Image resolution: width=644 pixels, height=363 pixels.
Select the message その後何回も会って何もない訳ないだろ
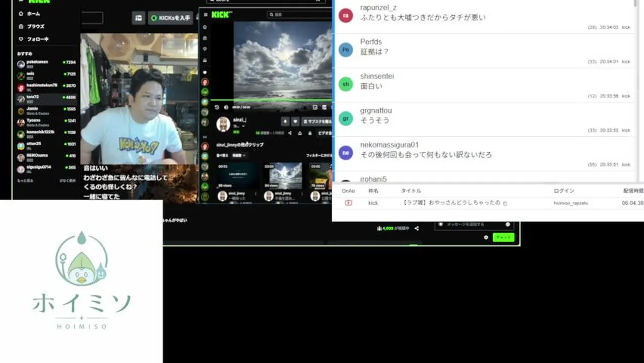(426, 155)
